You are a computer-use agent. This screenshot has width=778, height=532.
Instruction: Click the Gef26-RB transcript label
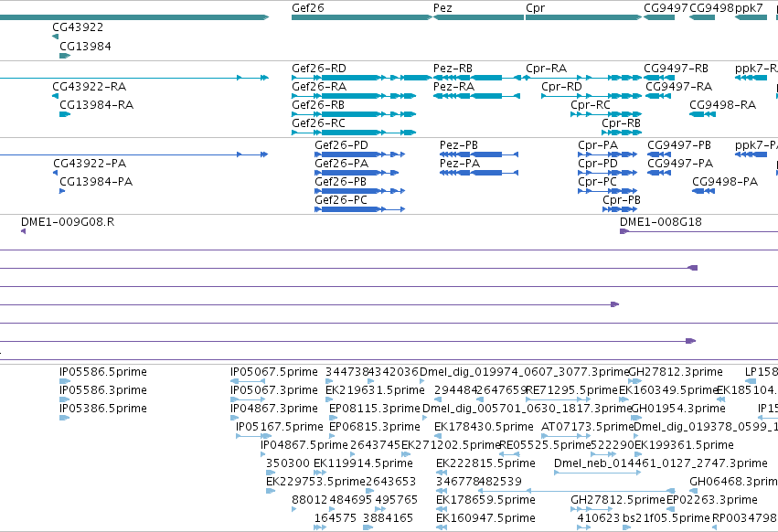point(318,105)
